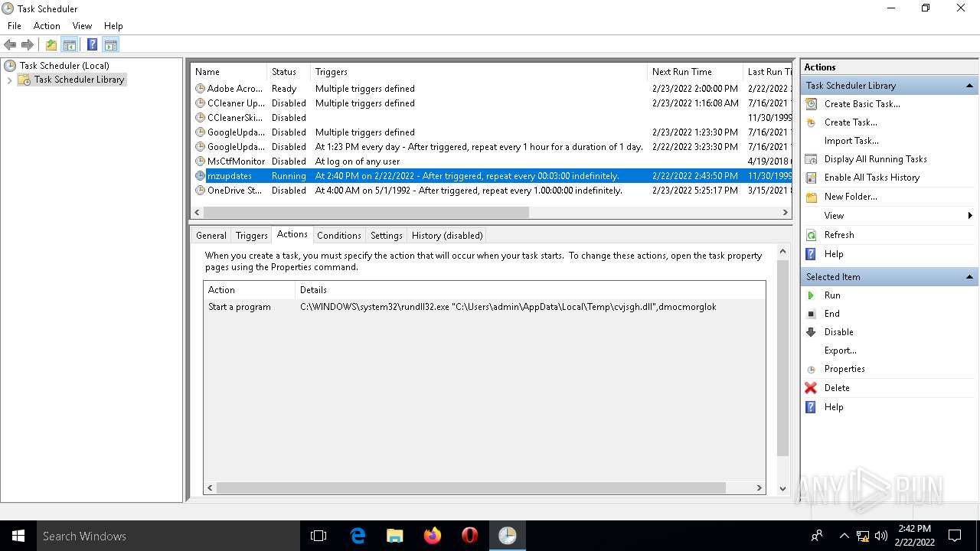This screenshot has height=551, width=980.
Task: Click clock icon of MsCtfMonitor task
Action: pos(200,161)
